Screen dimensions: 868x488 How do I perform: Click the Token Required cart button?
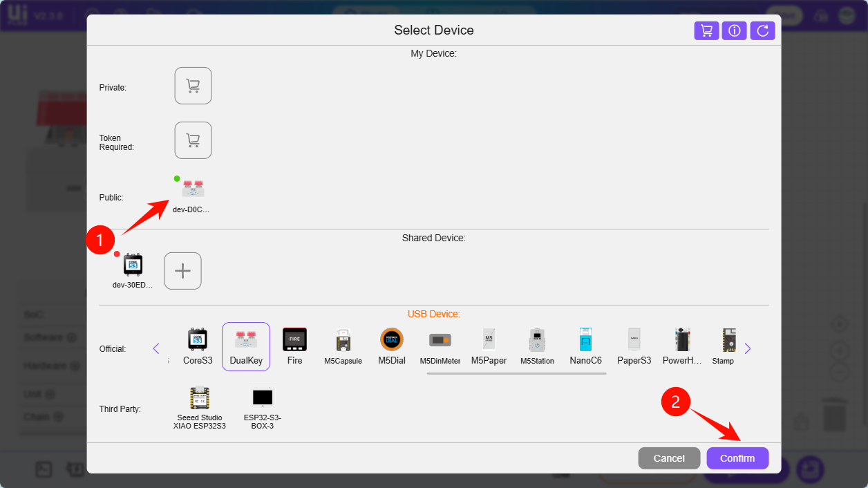click(x=193, y=140)
